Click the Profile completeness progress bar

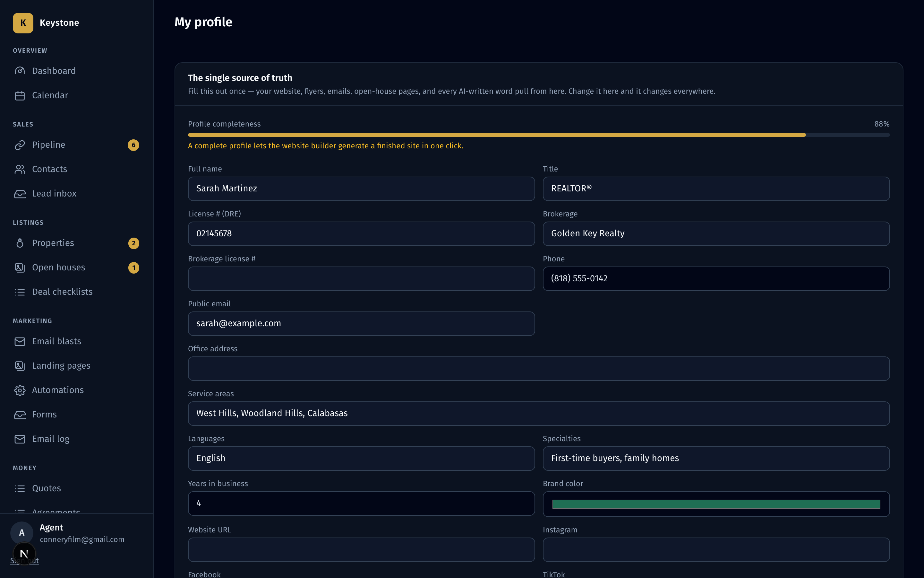coord(539,135)
